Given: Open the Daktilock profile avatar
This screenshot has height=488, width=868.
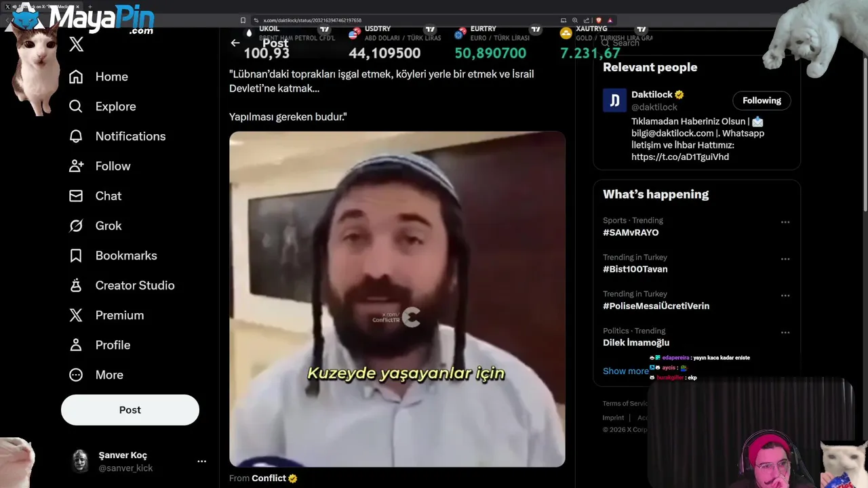Looking at the screenshot, I should click(614, 100).
